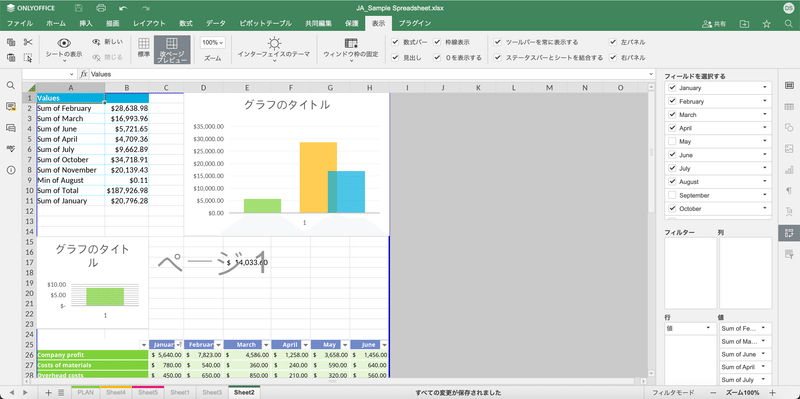This screenshot has width=800, height=399.
Task: Click the undo arrow icon
Action: click(123, 8)
